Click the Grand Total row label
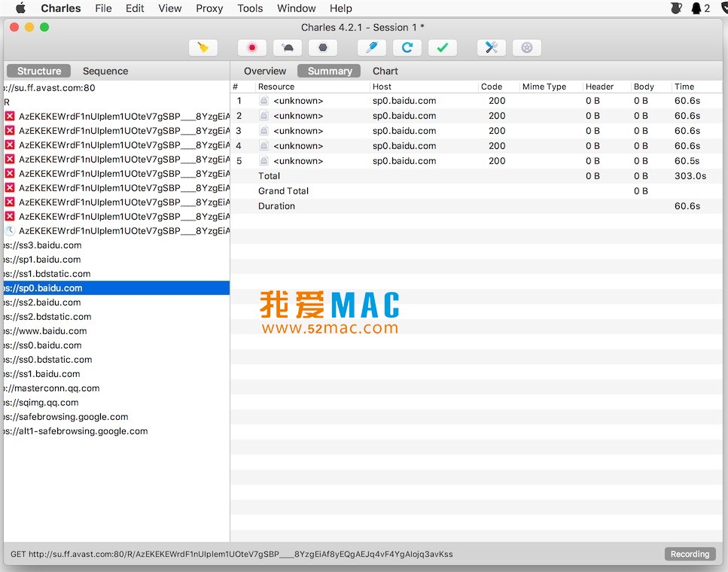The image size is (728, 572). point(283,191)
